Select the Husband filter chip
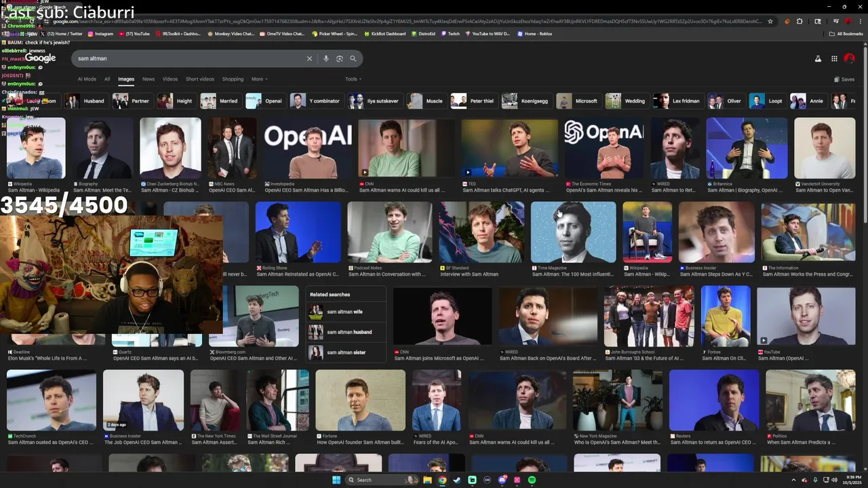The height and width of the screenshot is (488, 868). pyautogui.click(x=86, y=101)
